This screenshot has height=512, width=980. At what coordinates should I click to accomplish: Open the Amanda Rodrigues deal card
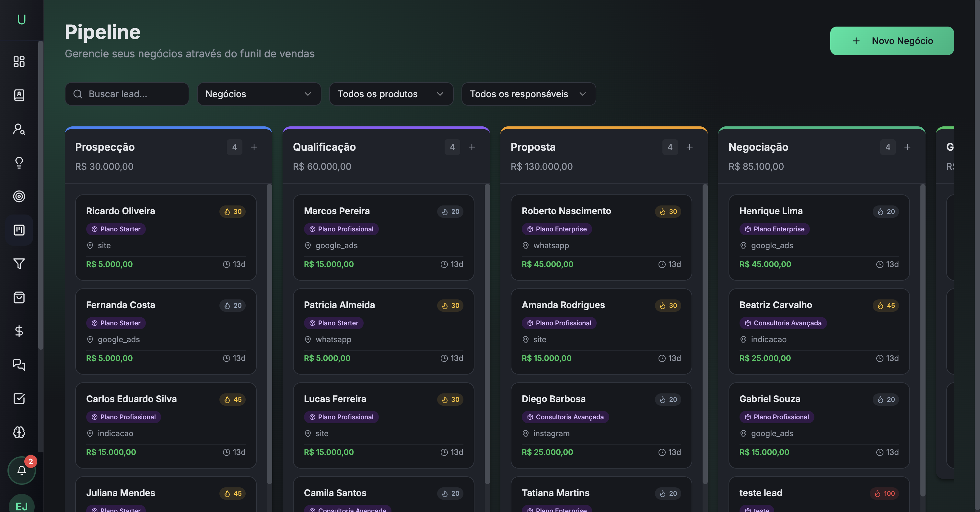[601, 331]
